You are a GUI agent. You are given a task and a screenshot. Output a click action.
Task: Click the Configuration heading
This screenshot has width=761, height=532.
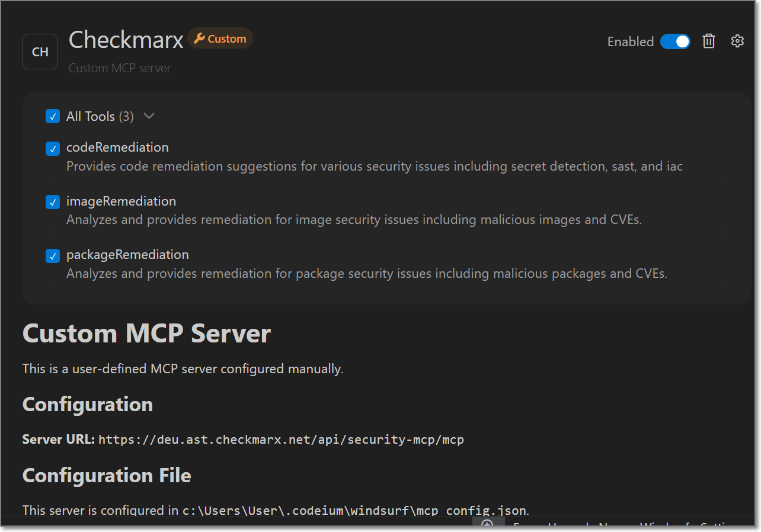(x=87, y=405)
